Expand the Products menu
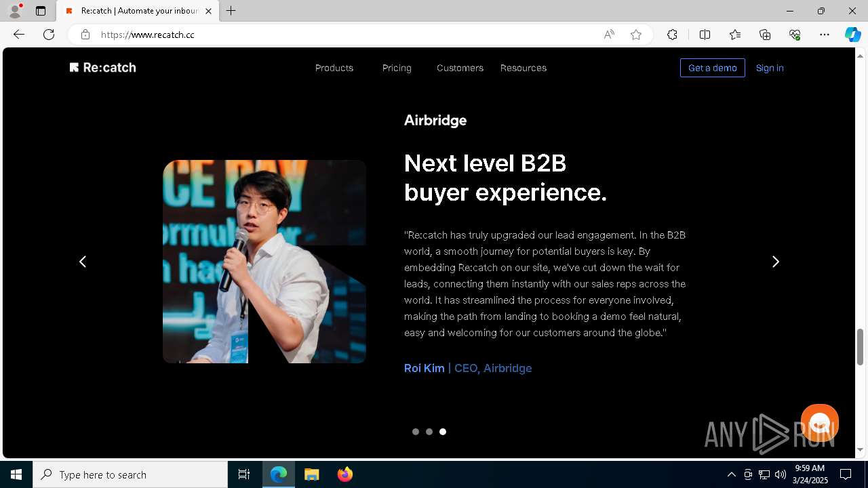Viewport: 868px width, 488px height. 334,68
